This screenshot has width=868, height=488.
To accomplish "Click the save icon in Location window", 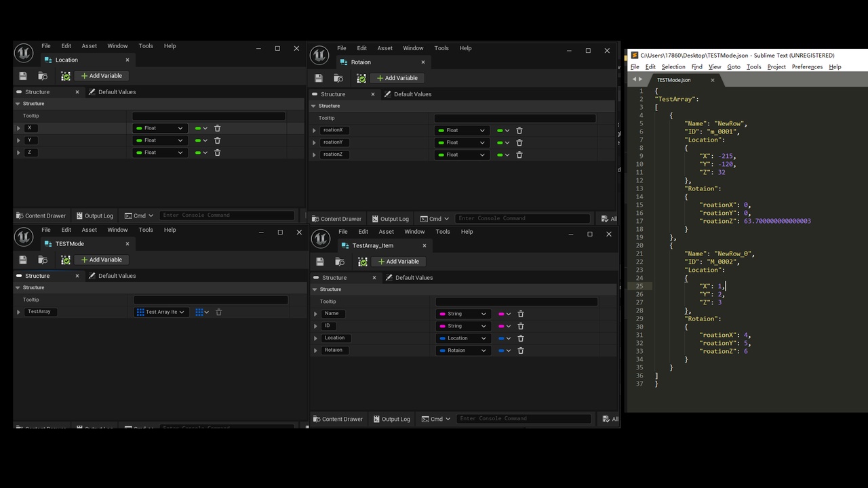I will pyautogui.click(x=23, y=76).
